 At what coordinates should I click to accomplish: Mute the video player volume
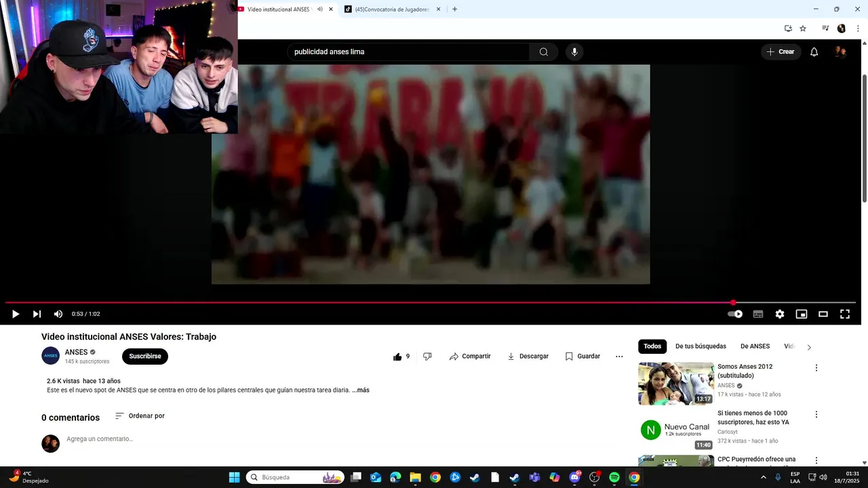(58, 314)
